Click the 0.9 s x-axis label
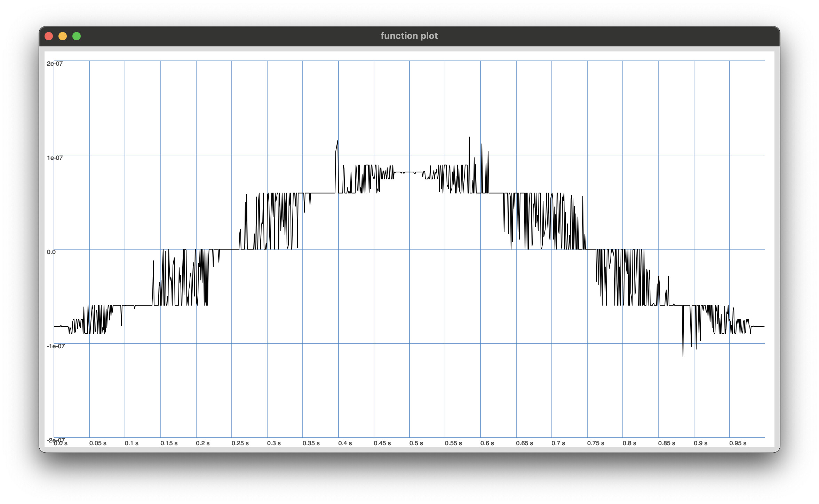Viewport: 819px width, 504px height. click(701, 443)
